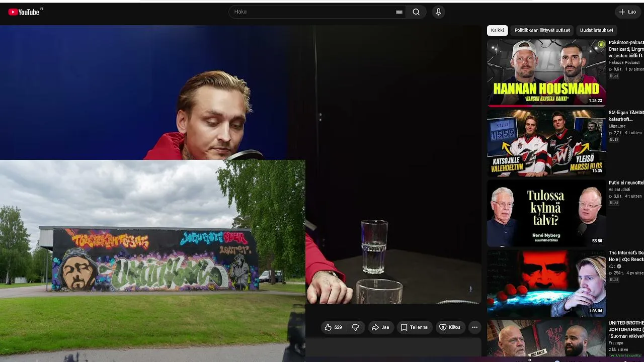Like the video with 629 likes
Image resolution: width=644 pixels, height=362 pixels.
(x=333, y=327)
